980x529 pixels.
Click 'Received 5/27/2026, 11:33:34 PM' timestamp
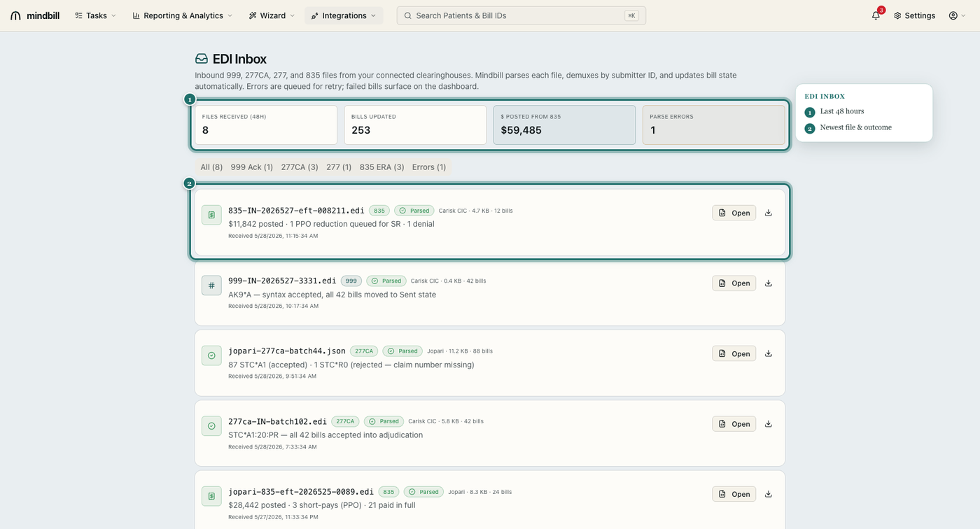[273, 517]
